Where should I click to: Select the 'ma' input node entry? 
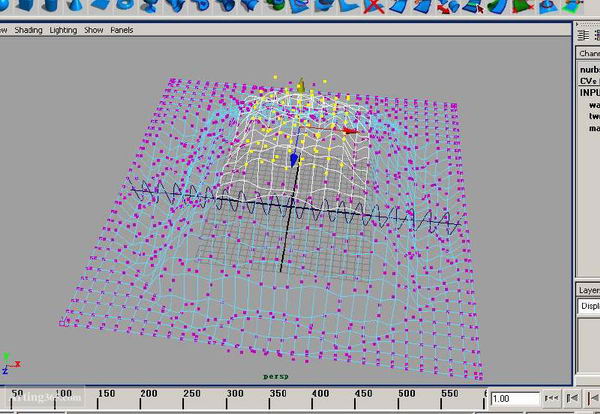coord(594,128)
